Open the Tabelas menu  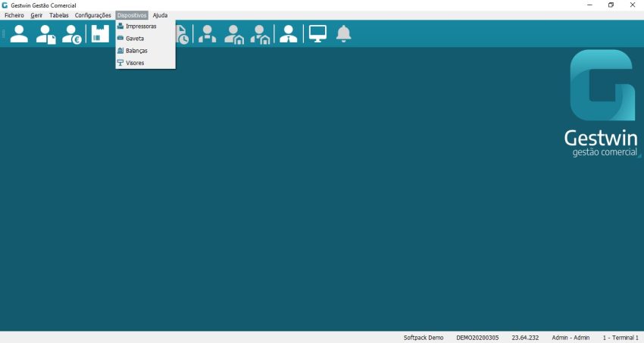point(58,15)
